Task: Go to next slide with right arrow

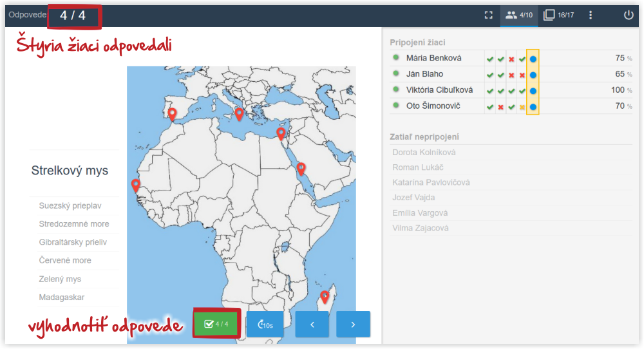Action: (x=353, y=325)
